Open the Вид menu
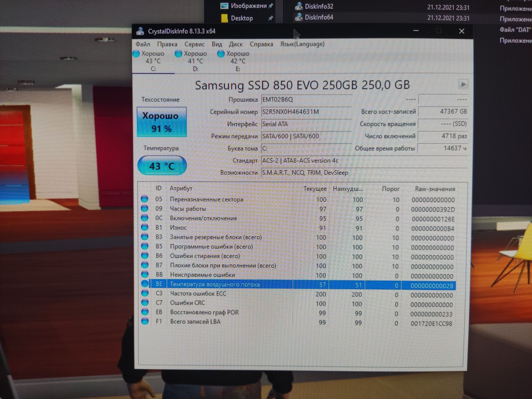This screenshot has height=399, width=532. point(217,44)
